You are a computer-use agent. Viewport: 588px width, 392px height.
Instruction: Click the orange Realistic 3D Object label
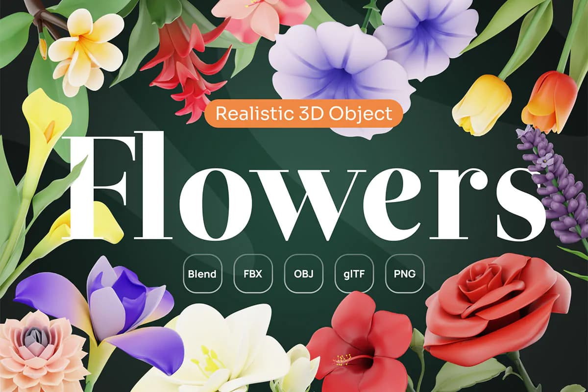pos(304,114)
